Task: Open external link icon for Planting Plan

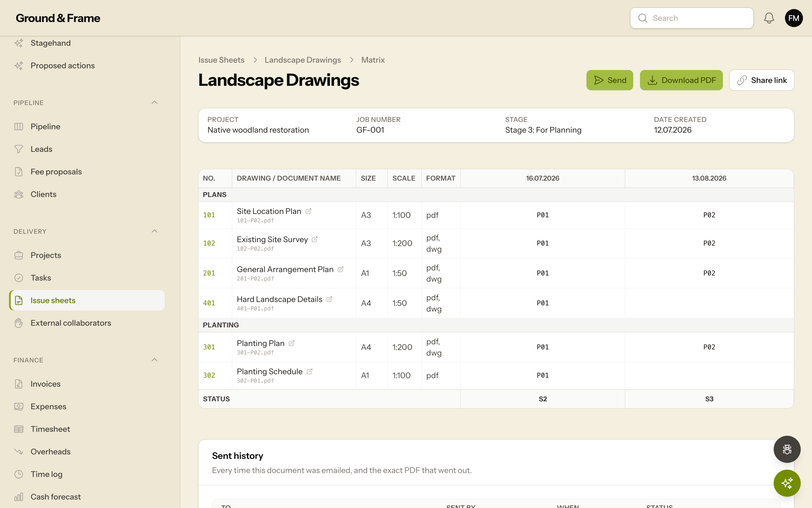Action: click(292, 343)
